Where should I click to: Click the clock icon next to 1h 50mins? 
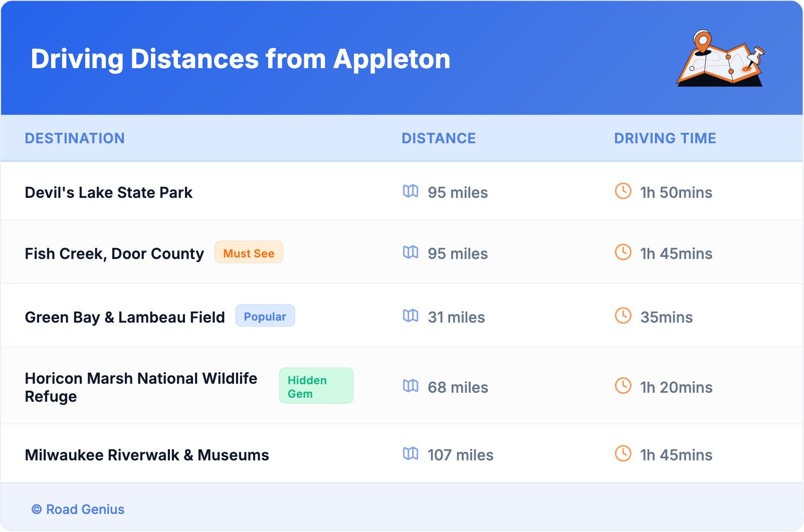pyautogui.click(x=623, y=191)
